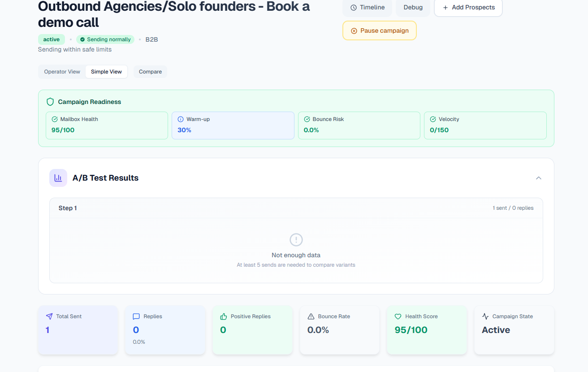Click the Velocity checkmark icon
Image resolution: width=588 pixels, height=372 pixels.
[433, 119]
